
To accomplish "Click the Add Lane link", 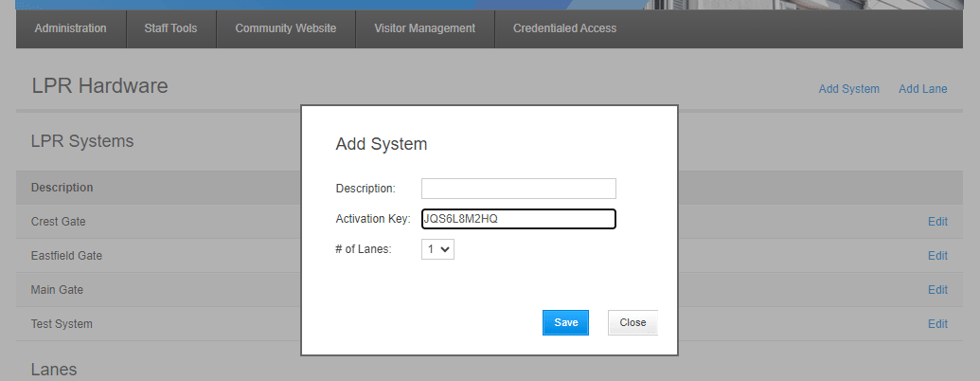I will tap(922, 89).
